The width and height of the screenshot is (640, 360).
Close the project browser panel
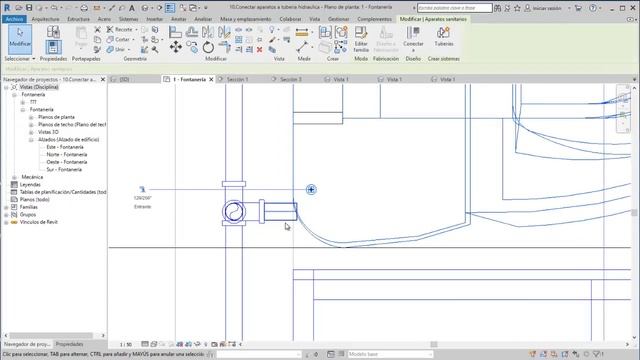click(103, 80)
